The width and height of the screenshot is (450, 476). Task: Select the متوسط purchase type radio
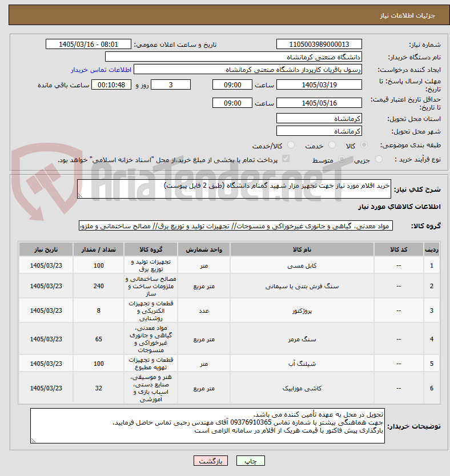[341, 159]
